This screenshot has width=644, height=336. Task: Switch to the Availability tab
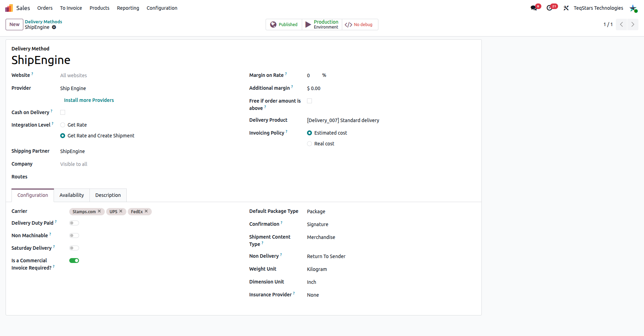coord(72,195)
